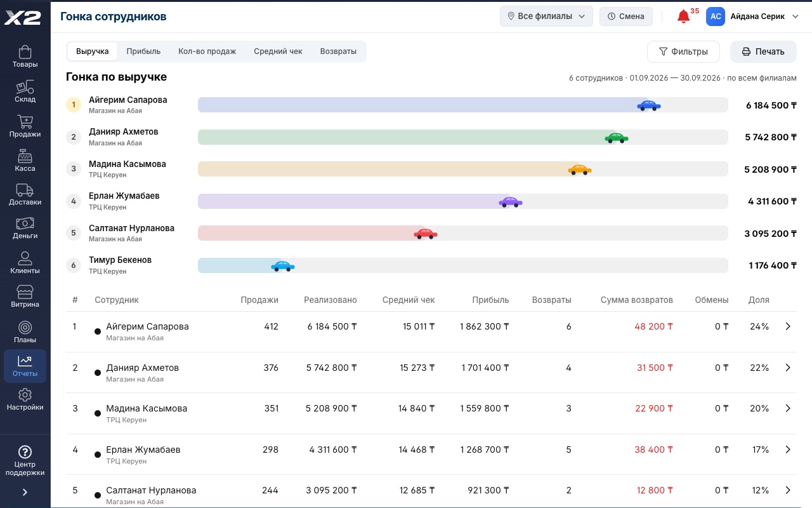Image resolution: width=812 pixels, height=508 pixels.
Task: Open Клиенты customers section
Action: 25,263
